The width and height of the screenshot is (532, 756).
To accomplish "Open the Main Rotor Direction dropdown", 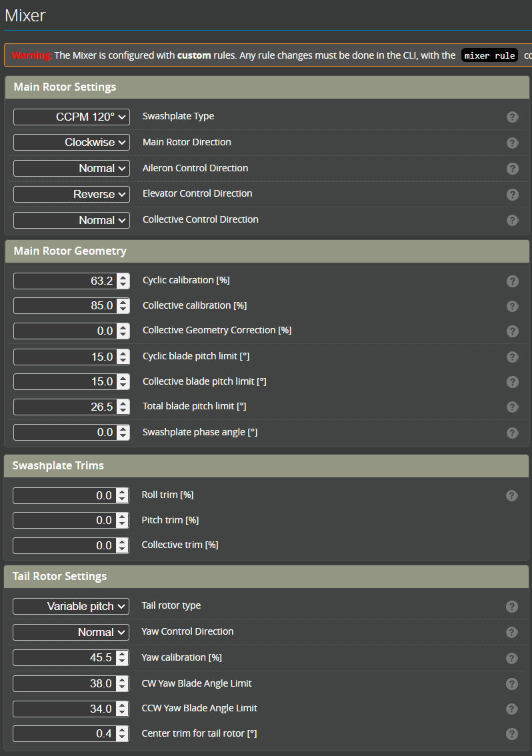I will pos(71,142).
